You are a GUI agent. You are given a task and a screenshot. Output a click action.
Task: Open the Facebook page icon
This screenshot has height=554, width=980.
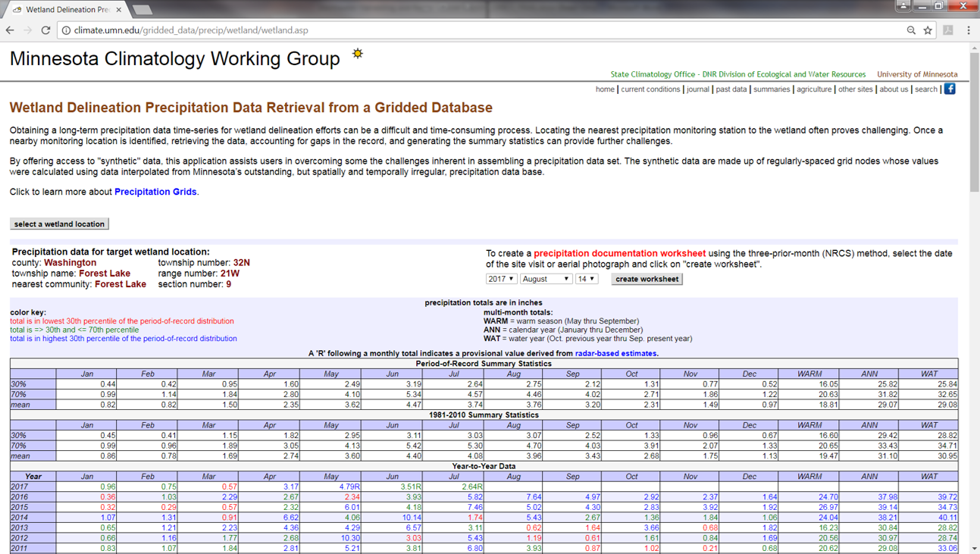[x=950, y=89]
